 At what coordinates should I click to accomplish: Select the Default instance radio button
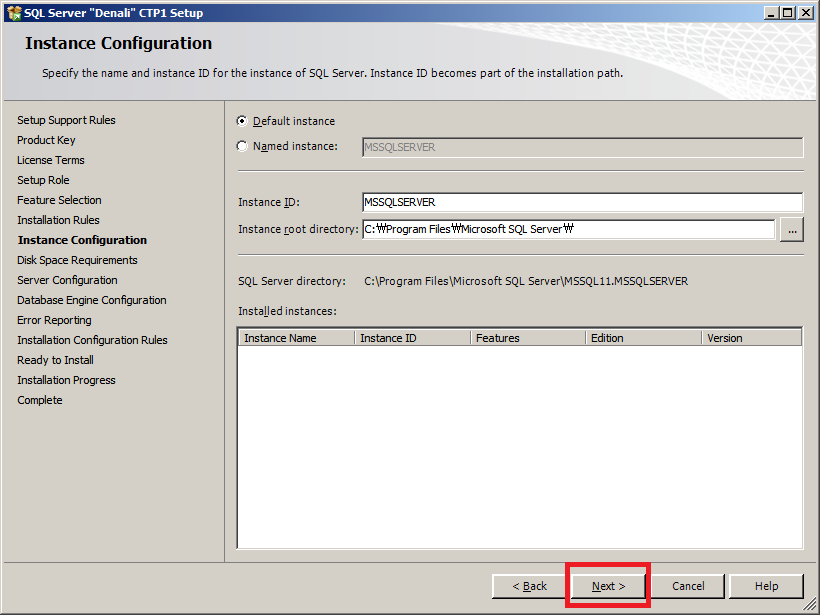point(242,121)
